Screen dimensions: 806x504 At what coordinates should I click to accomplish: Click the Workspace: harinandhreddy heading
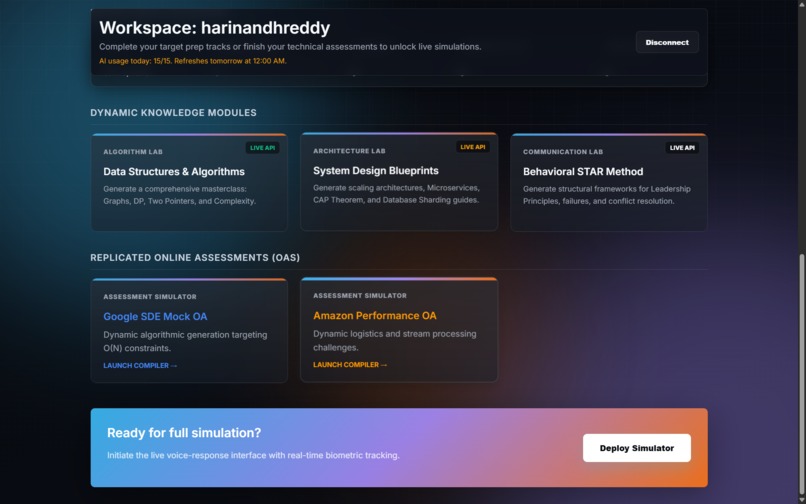point(214,28)
